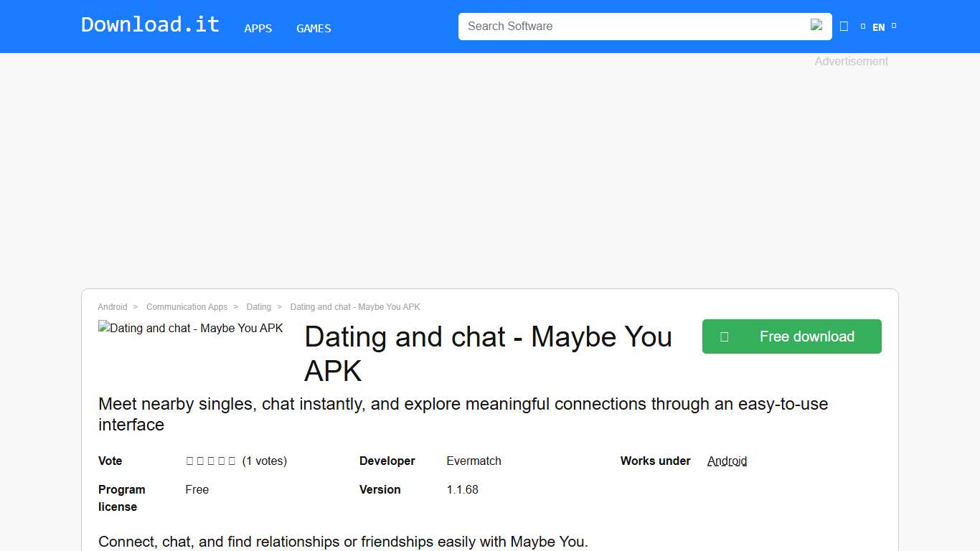Click the Download.it logo
Image resolution: width=980 pixels, height=551 pixels.
click(x=149, y=24)
